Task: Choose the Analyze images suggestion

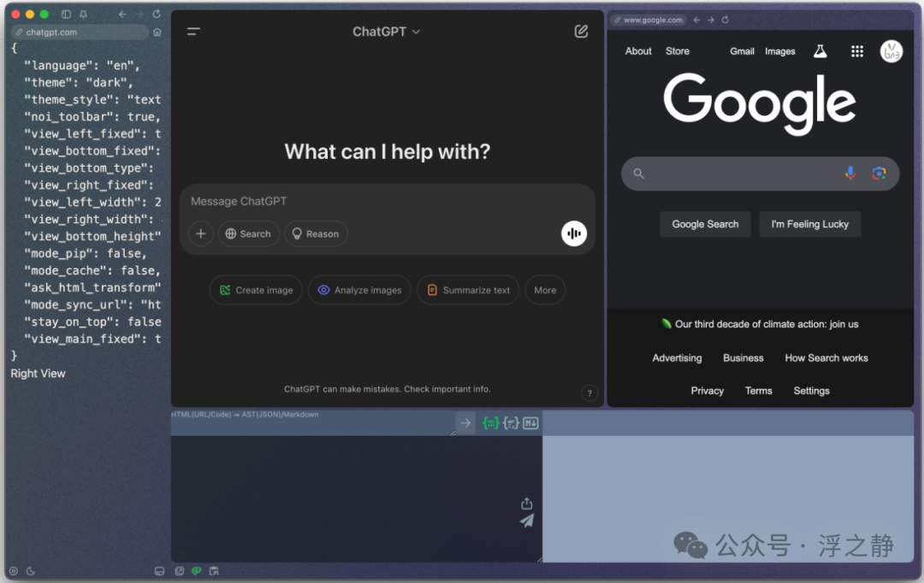Action: pyautogui.click(x=359, y=291)
